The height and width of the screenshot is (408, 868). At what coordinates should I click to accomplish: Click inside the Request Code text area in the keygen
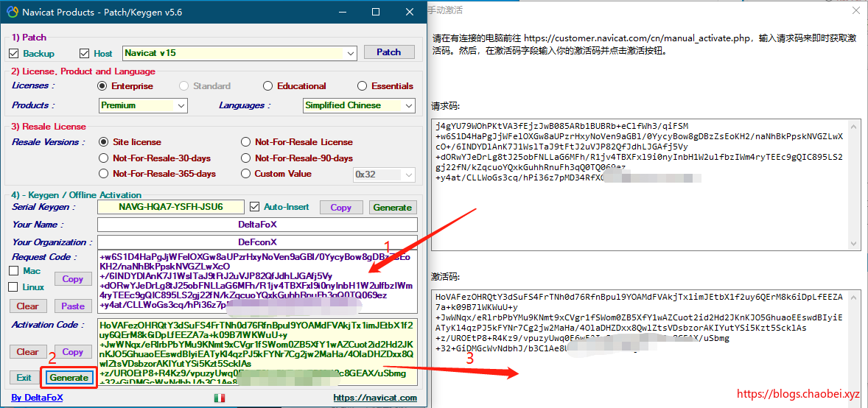(x=257, y=282)
